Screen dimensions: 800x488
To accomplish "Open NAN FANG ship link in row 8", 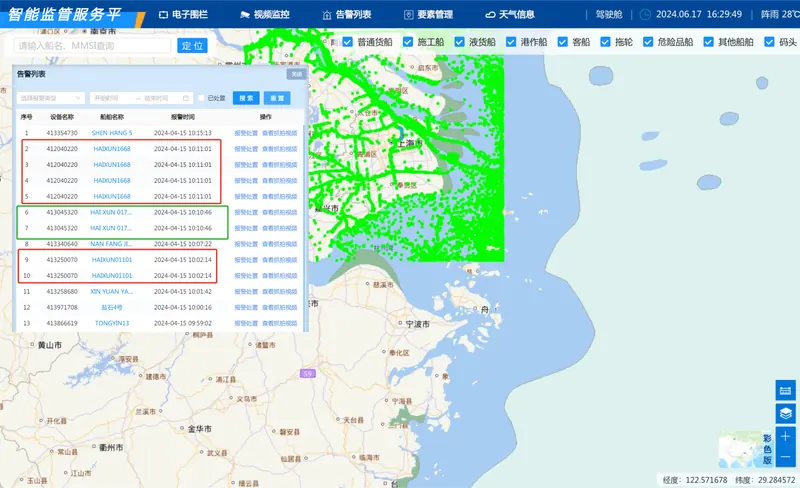I will click(x=111, y=243).
